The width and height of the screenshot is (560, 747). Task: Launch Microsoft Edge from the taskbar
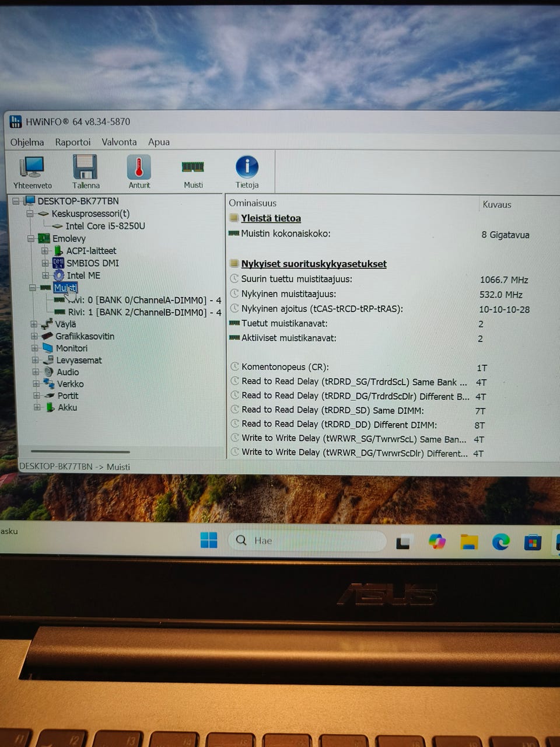501,542
